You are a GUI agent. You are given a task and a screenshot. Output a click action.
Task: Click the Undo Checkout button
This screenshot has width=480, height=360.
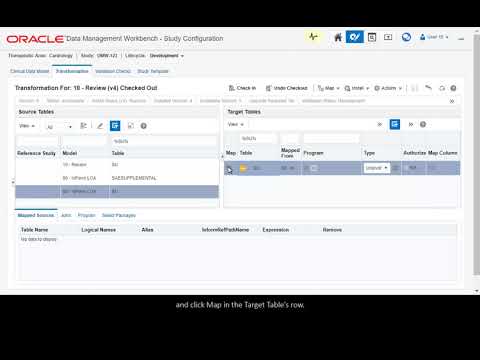tap(287, 88)
